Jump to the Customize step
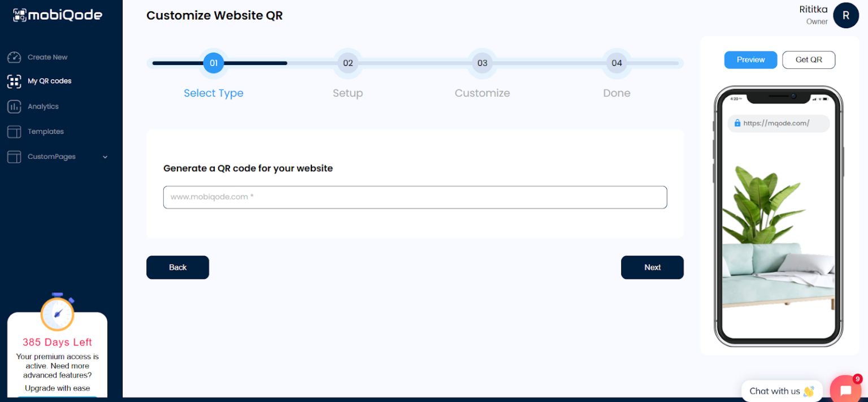Viewport: 868px width, 402px height. coord(482,63)
